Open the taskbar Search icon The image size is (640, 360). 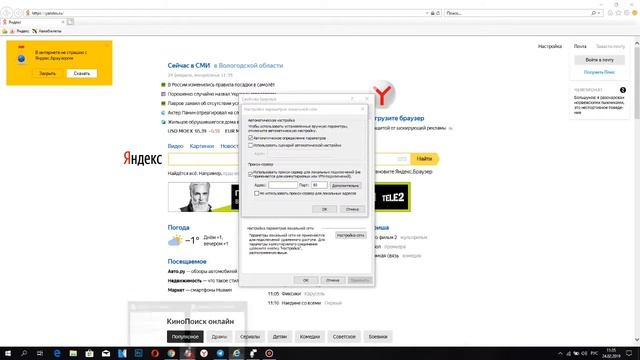[x=24, y=353]
